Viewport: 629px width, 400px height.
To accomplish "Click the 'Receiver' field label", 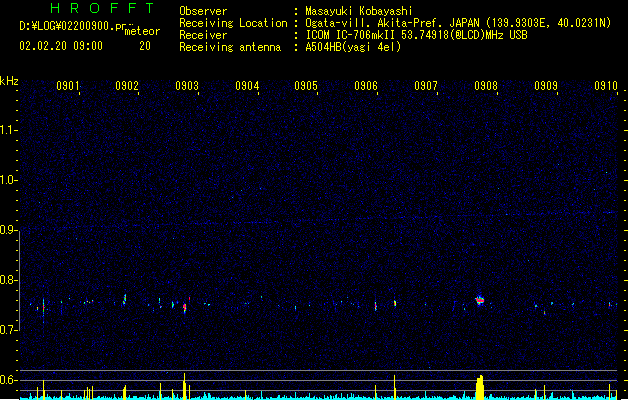I will 203,35.
